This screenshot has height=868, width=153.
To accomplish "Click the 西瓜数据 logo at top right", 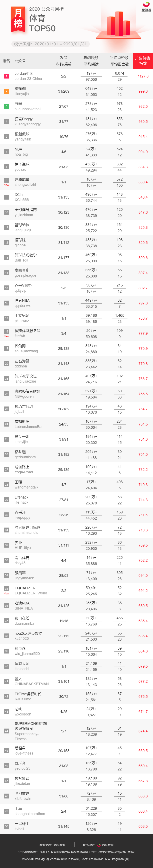I will click(x=146, y=7).
